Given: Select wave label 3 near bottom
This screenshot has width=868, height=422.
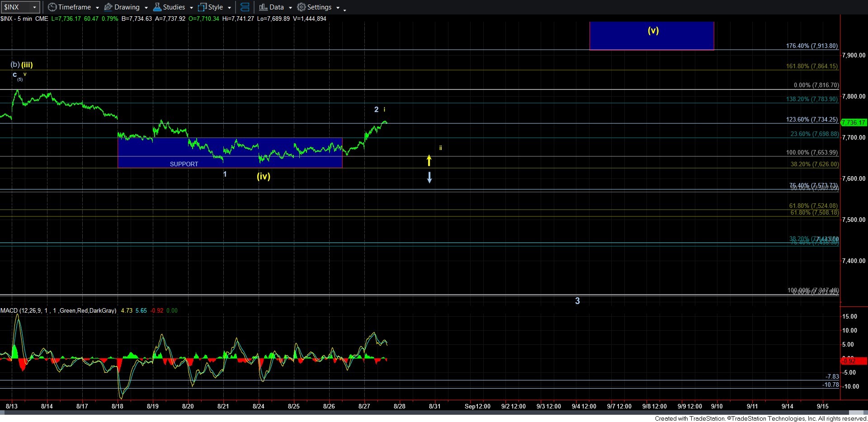Looking at the screenshot, I should click(x=577, y=301).
